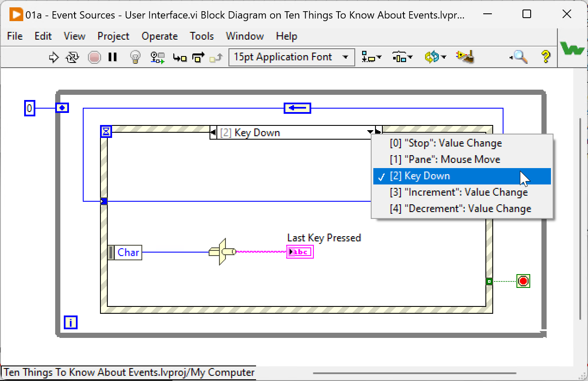Click the left shift register on loop
Screen dimensions: 588x381
click(x=62, y=108)
